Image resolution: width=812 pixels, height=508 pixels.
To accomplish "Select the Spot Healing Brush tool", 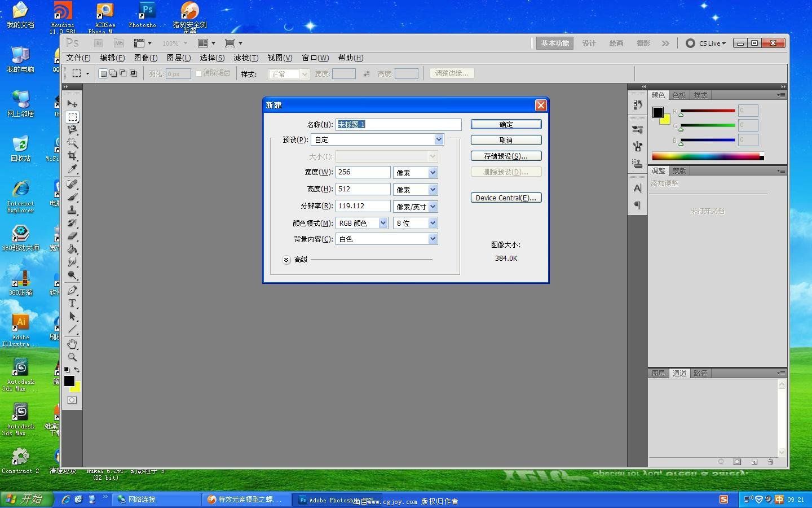I will [x=72, y=184].
